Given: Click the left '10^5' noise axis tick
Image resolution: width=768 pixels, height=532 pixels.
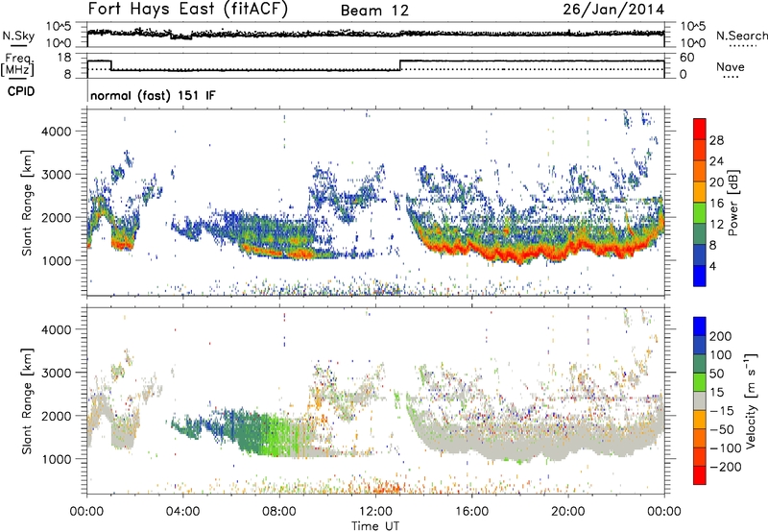Looking at the screenshot, I should tap(59, 26).
